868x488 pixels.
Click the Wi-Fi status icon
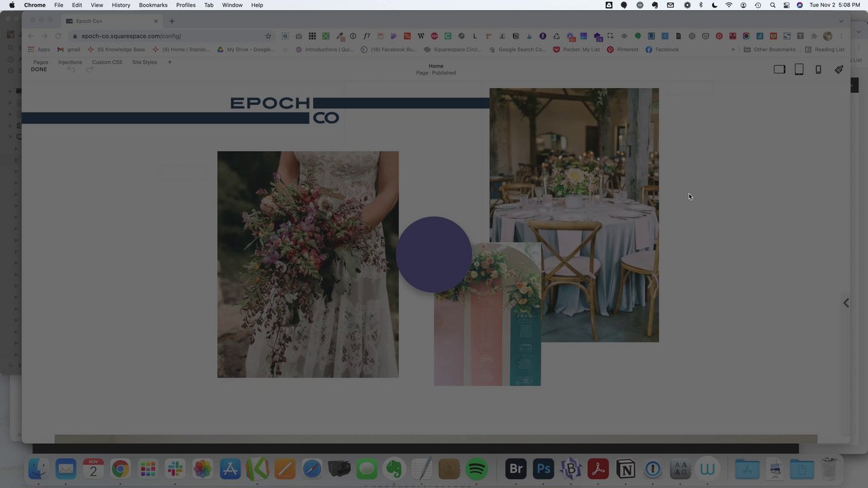[x=729, y=5]
